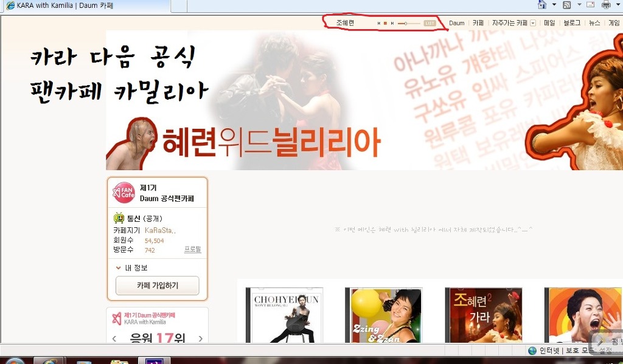
Task: Open the music player LIST button
Action: click(x=430, y=24)
